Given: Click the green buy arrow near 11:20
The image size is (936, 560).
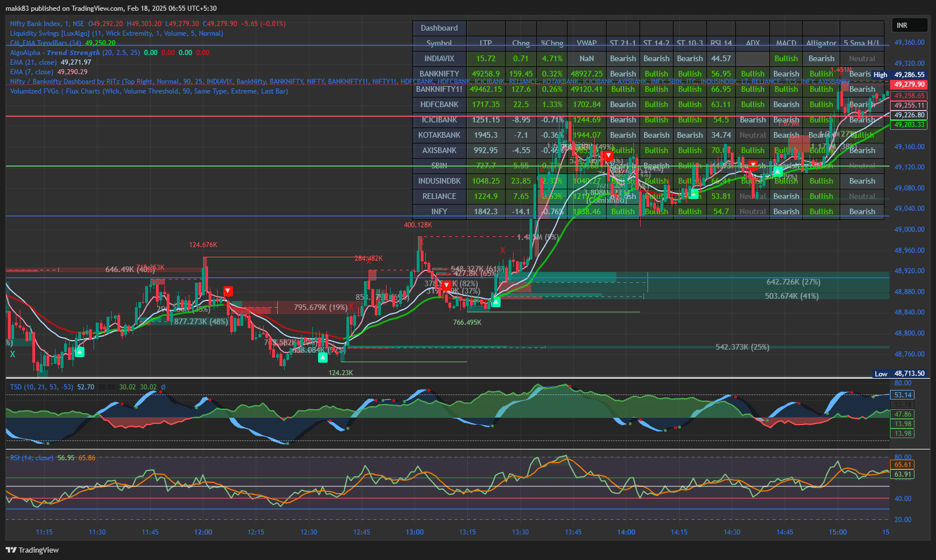Looking at the screenshot, I should point(79,352).
